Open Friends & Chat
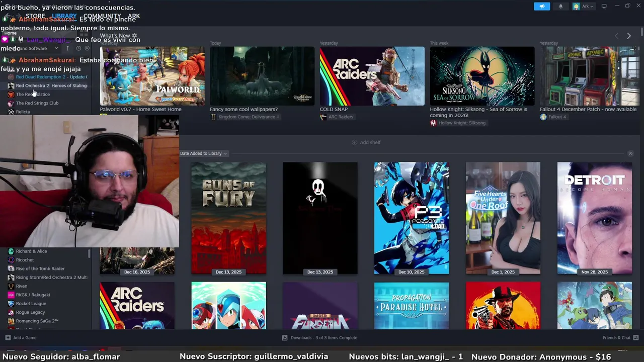Image resolution: width=644 pixels, height=362 pixels. (x=621, y=338)
